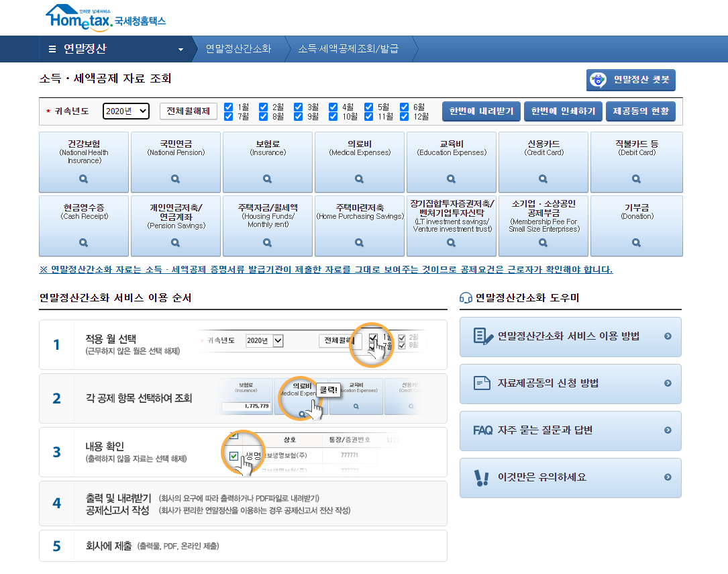Click magnifier under 현금영수증 (Cash Receipt)
Screen dimensions: 728x574
84,242
